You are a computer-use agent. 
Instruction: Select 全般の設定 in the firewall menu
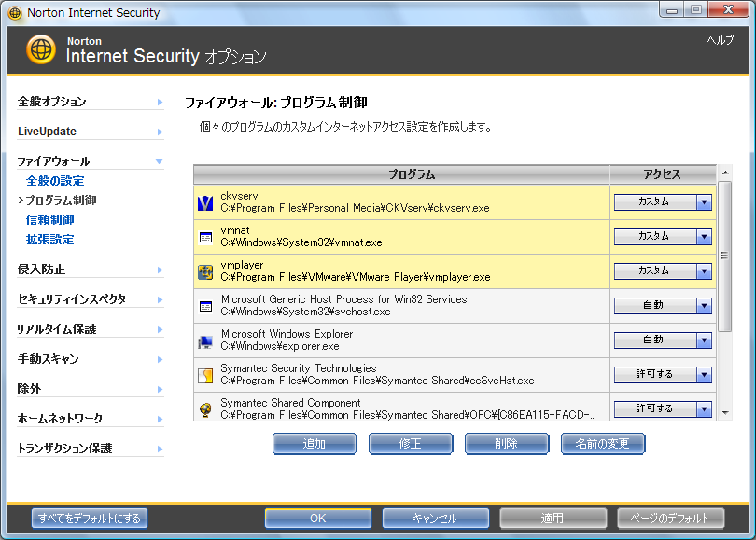click(55, 181)
